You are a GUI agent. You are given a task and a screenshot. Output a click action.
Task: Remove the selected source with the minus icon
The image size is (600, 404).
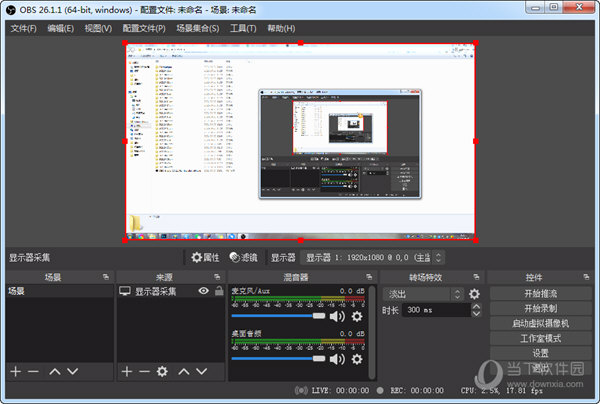(x=144, y=371)
